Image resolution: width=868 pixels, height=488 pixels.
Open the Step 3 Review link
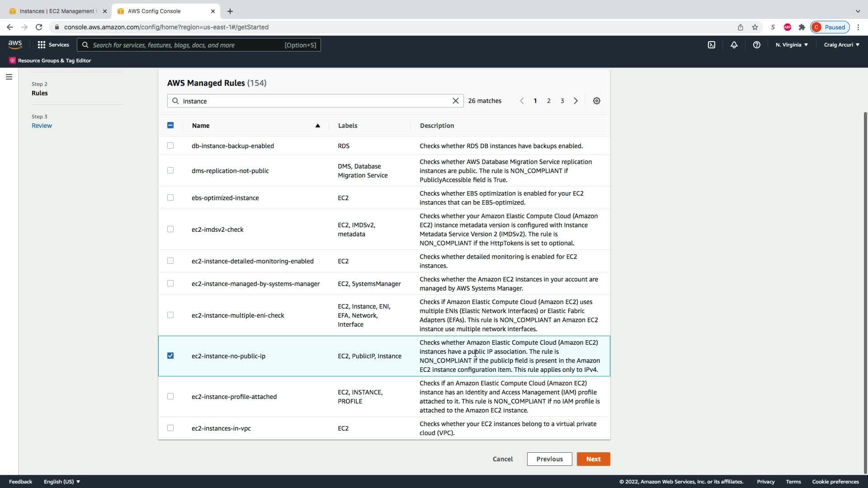click(x=42, y=126)
